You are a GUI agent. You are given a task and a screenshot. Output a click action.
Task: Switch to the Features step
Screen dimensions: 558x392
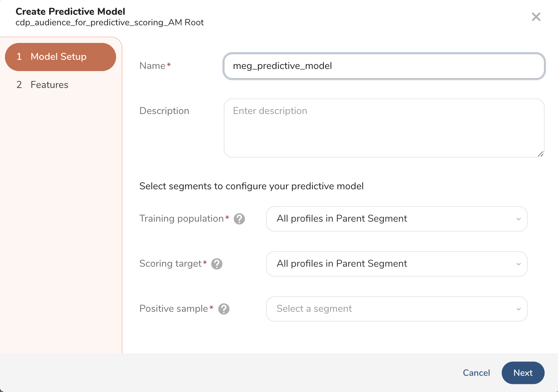(49, 85)
